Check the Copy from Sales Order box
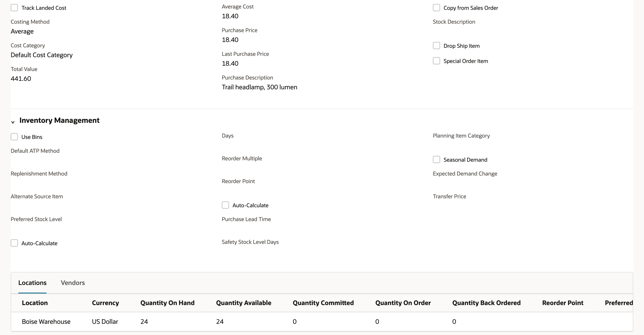This screenshot has width=644, height=335. pos(436,8)
